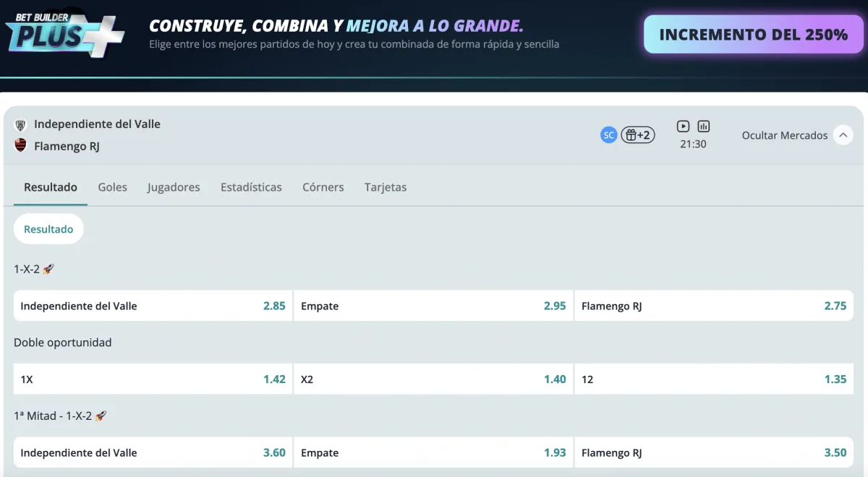The width and height of the screenshot is (868, 477).
Task: Select the Resultado filter pill
Action: point(48,229)
